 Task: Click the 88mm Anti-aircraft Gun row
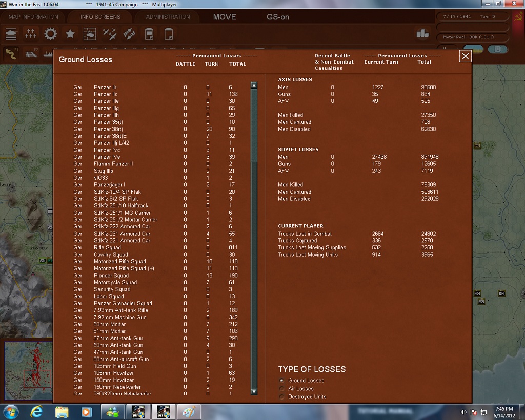coord(155,359)
